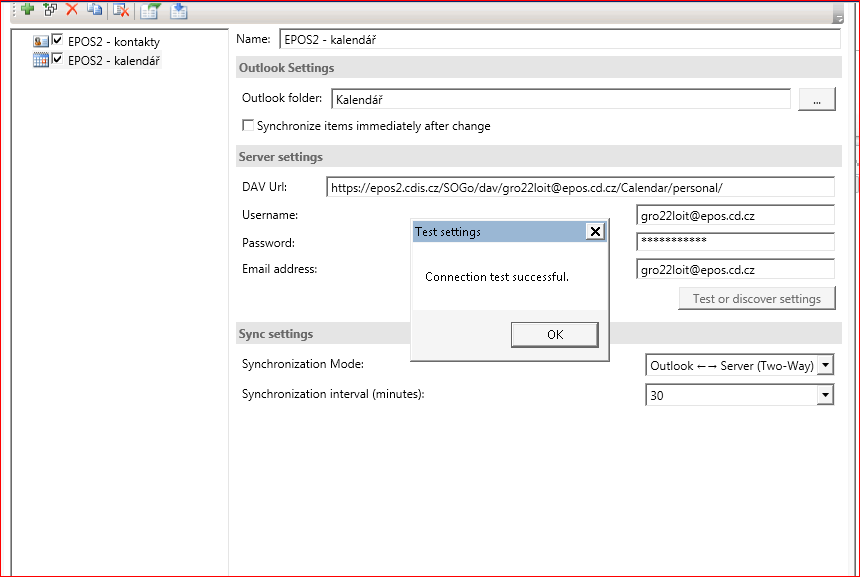The image size is (860, 577).
Task: Click the 'Synchronization Mode:' label
Action: tap(303, 364)
